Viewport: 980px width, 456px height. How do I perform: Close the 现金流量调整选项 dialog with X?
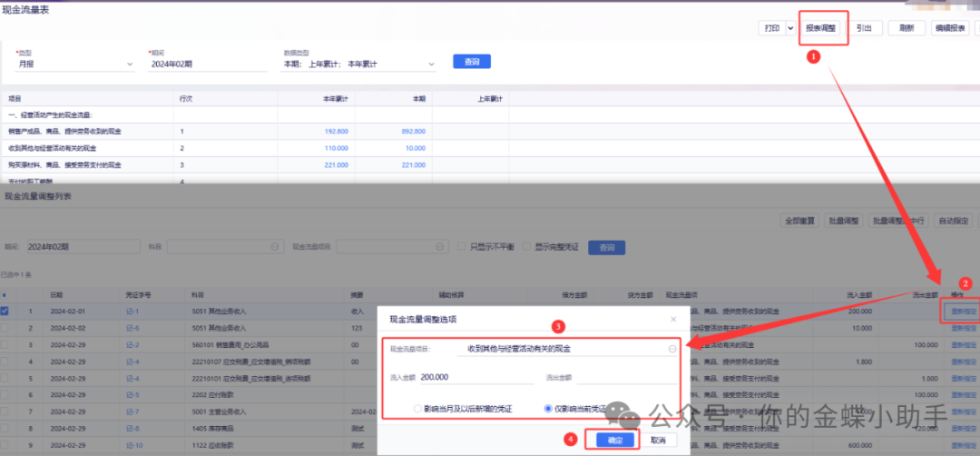[672, 320]
